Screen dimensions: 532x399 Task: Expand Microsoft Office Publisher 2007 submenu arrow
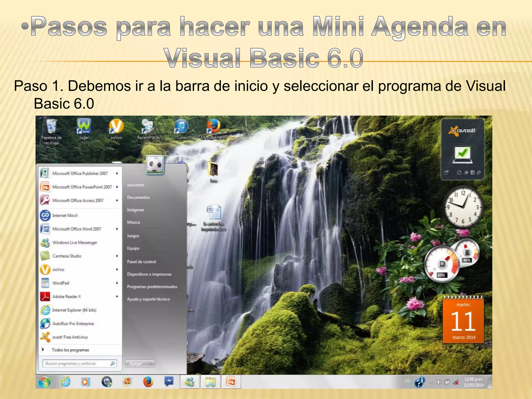click(117, 173)
